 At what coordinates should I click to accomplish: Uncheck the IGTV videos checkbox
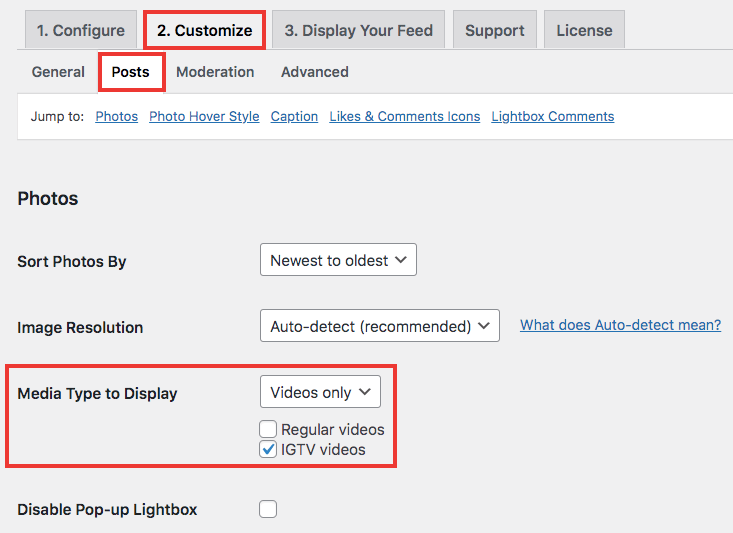point(268,449)
